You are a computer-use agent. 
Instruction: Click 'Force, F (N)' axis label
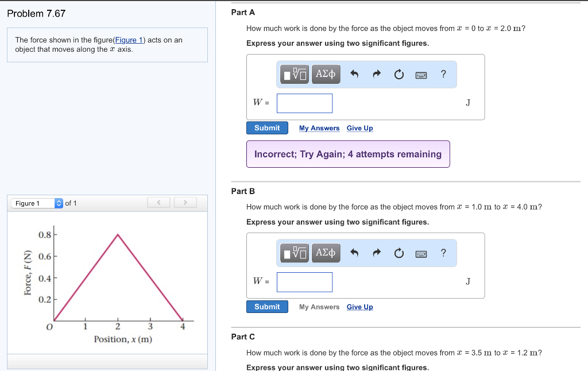pyautogui.click(x=28, y=273)
